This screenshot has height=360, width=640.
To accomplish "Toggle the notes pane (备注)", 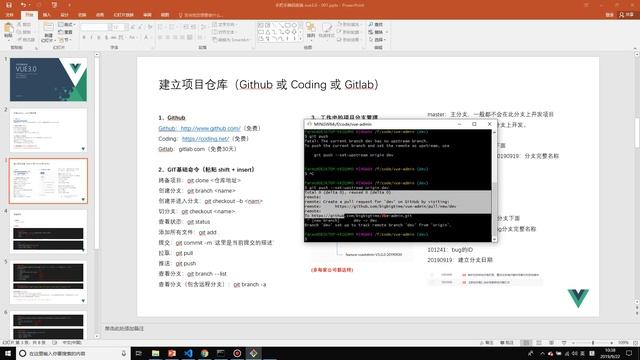I will click(x=487, y=343).
